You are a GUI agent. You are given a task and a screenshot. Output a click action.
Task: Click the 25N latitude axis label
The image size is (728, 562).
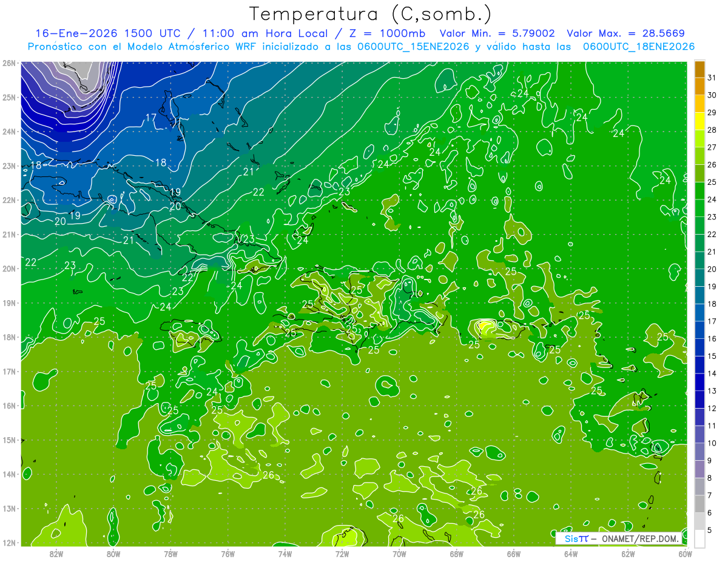8,97
